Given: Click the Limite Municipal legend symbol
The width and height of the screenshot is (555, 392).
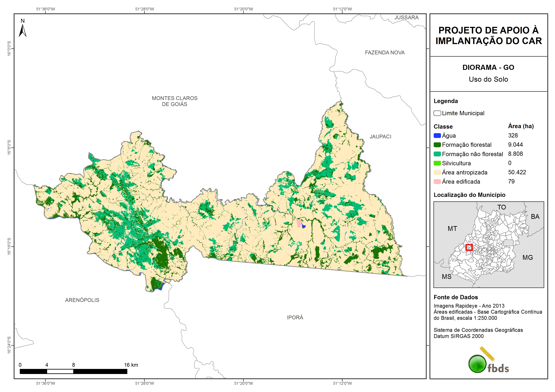Looking at the screenshot, I should click(x=437, y=113).
